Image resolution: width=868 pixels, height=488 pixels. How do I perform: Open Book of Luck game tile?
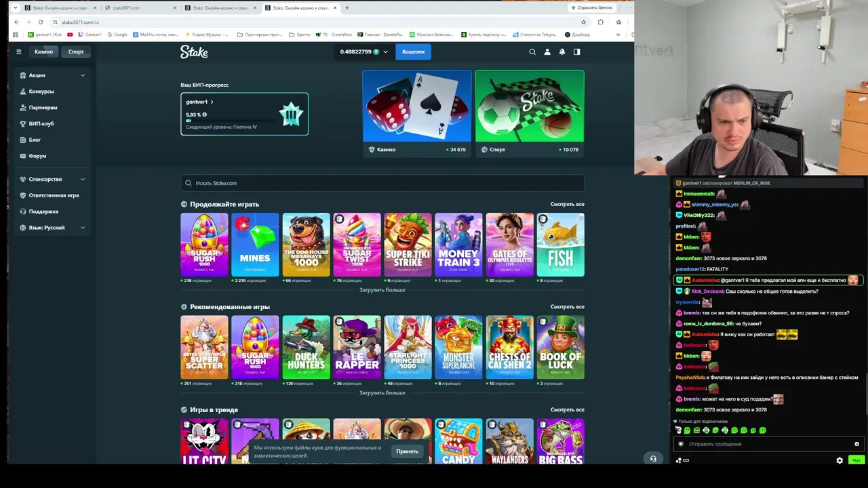coord(560,348)
